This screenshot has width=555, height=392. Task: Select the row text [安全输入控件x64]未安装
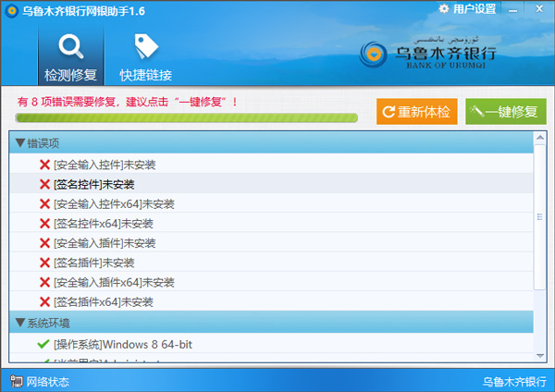114,203
